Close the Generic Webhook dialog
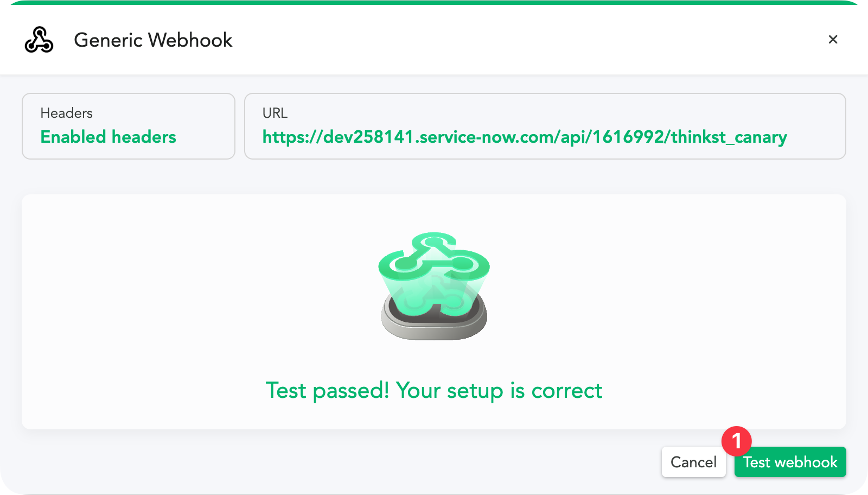Image resolution: width=868 pixels, height=495 pixels. (x=833, y=39)
